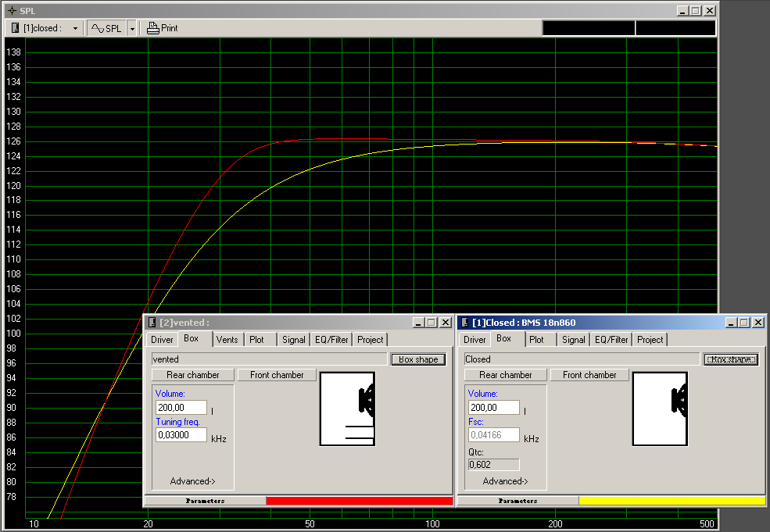The height and width of the screenshot is (532, 770).
Task: Open the [1]closed project dropdown arrow
Action: [x=75, y=28]
